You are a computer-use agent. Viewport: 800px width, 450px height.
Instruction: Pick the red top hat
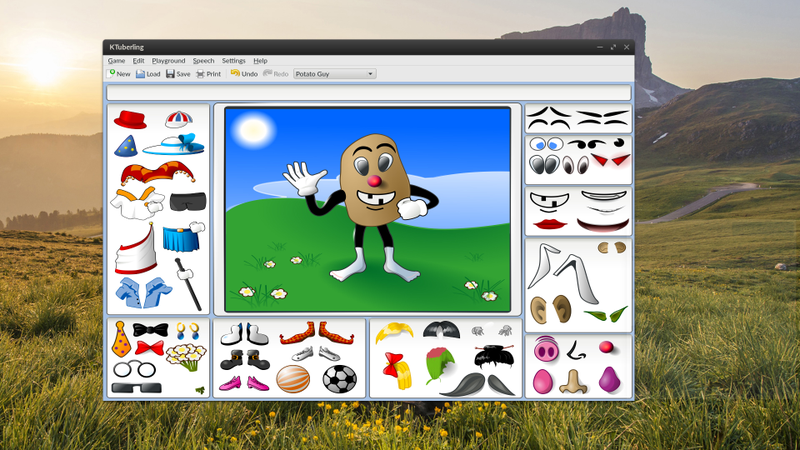pos(130,120)
